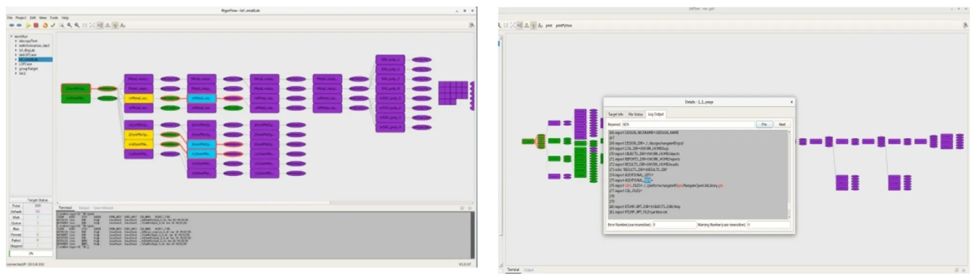The image size is (980, 280).
Task: Collapse the workRun root tree node
Action: pyautogui.click(x=12, y=36)
